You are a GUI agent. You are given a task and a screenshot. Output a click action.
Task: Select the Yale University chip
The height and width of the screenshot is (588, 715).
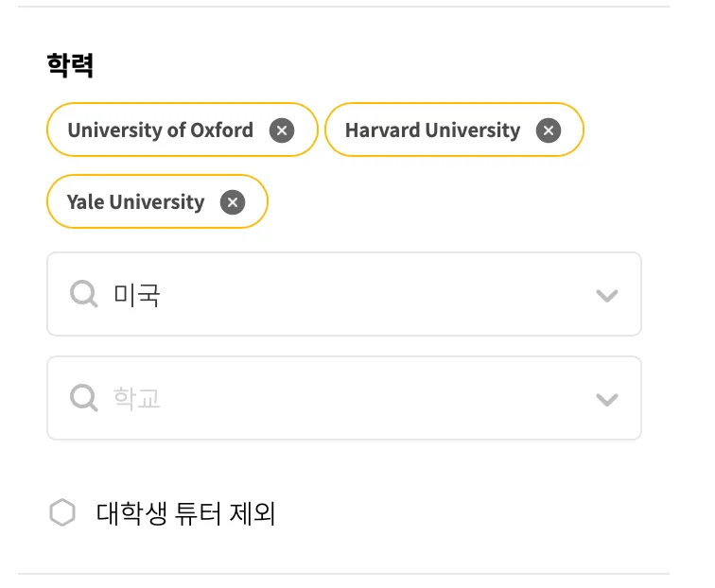click(x=157, y=201)
